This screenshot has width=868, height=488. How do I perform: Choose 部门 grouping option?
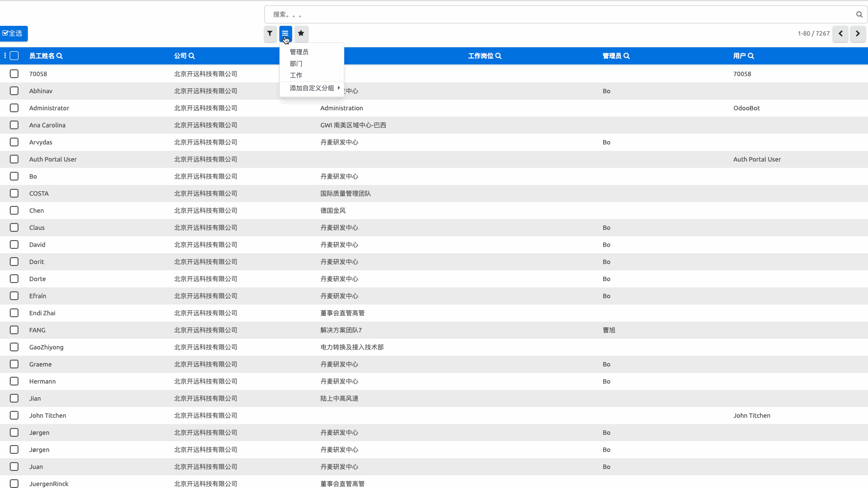click(x=296, y=63)
